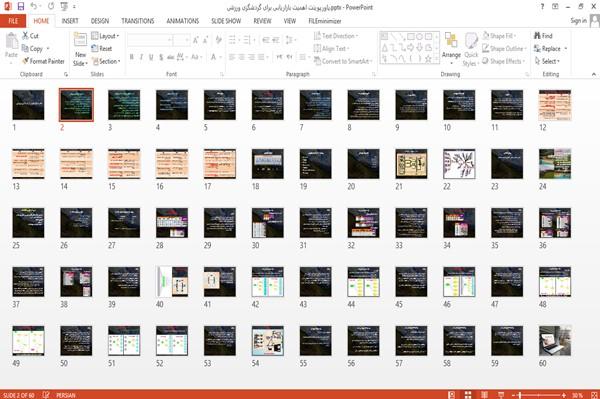The height and width of the screenshot is (399, 600).
Task: Click the Redo icon in quick access toolbar
Action: tap(51, 6)
